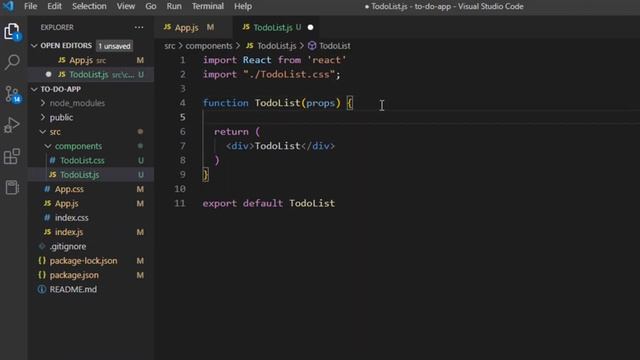The width and height of the screenshot is (640, 360).
Task: Switch to the App.js editor tab
Action: click(x=193, y=27)
